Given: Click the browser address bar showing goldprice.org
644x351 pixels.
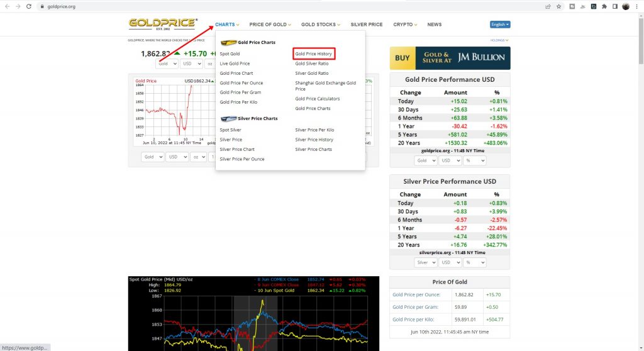Looking at the screenshot, I should tap(252, 6).
